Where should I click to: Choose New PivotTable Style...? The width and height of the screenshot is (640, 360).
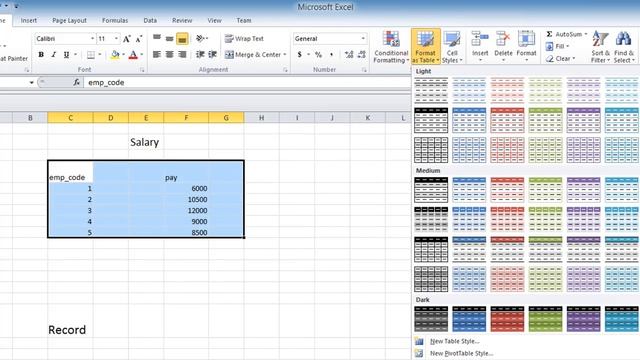click(461, 353)
